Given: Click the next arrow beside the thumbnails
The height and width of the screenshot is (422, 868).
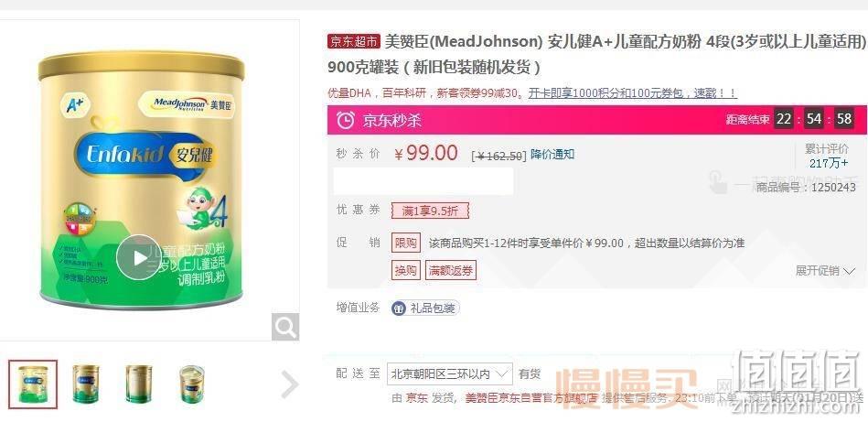Looking at the screenshot, I should [x=290, y=384].
